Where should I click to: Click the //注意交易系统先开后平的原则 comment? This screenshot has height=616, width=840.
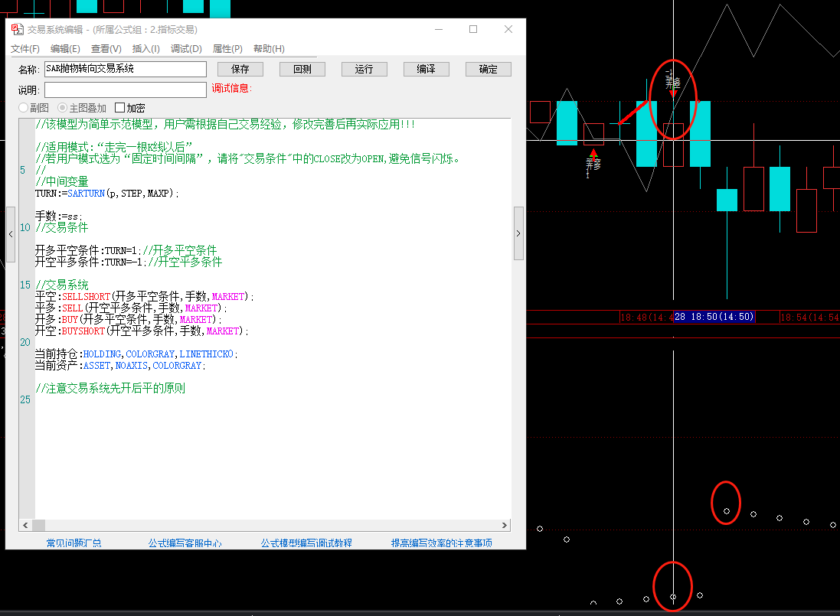[110, 388]
